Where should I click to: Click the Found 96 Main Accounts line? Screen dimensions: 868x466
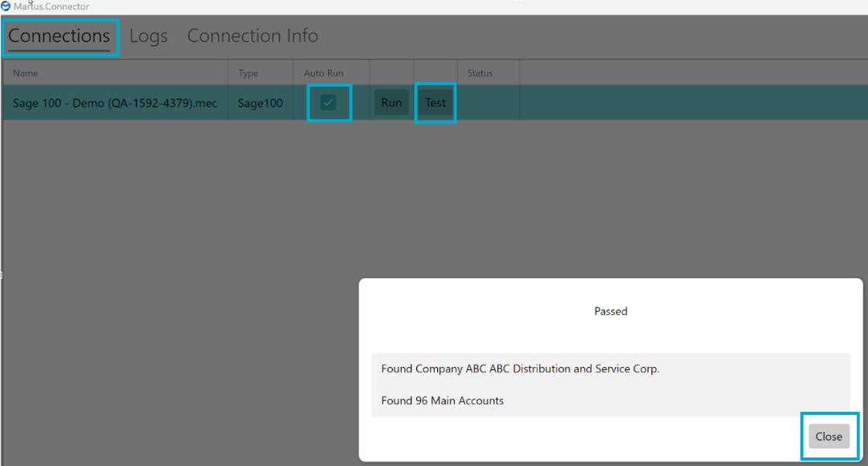443,401
